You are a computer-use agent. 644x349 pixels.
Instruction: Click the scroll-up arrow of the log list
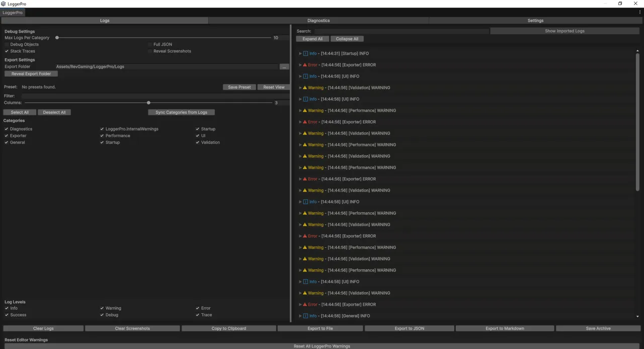[637, 51]
